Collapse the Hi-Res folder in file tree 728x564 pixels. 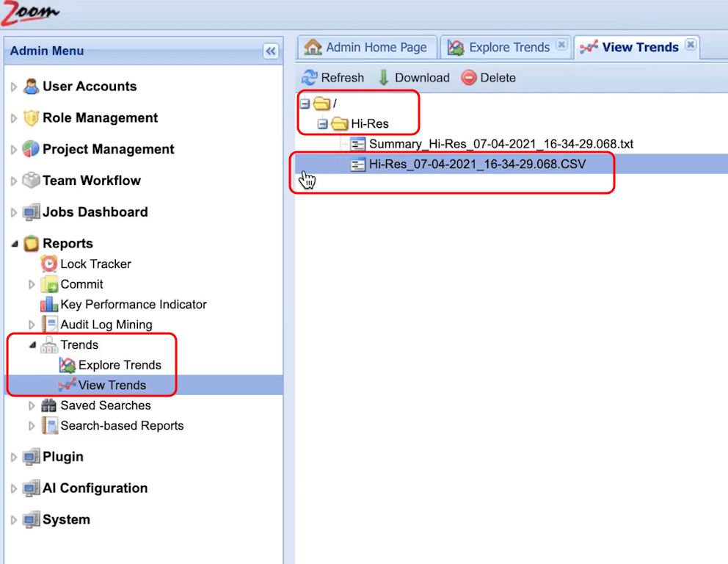pos(323,124)
